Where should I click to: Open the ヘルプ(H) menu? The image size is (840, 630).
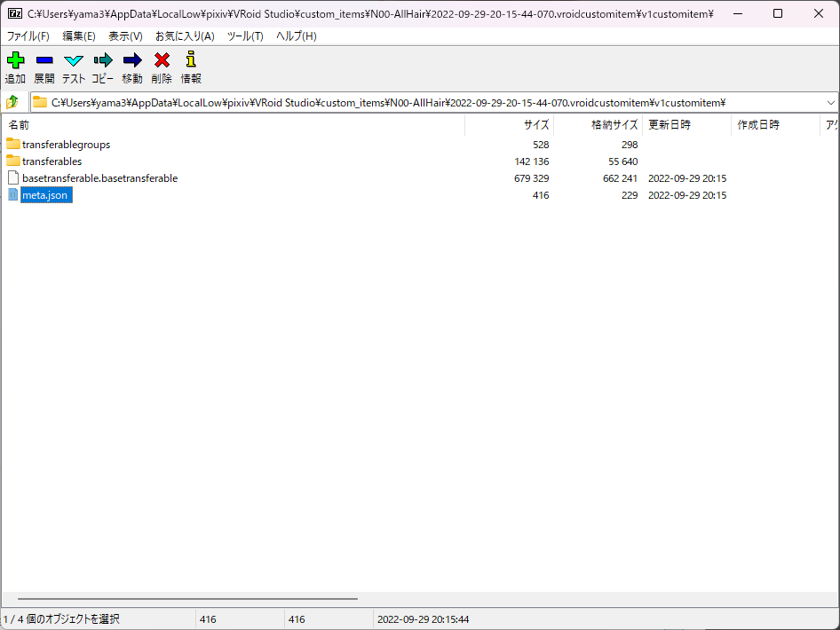click(297, 35)
